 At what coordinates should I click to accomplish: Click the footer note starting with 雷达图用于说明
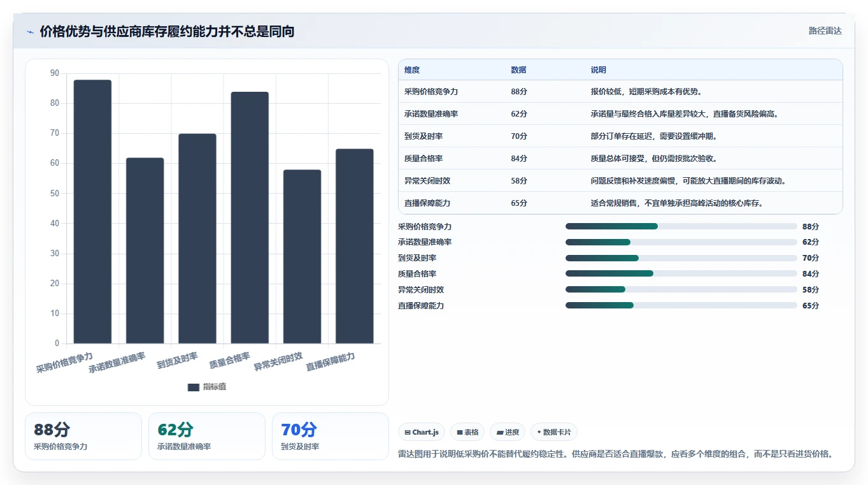click(615, 454)
